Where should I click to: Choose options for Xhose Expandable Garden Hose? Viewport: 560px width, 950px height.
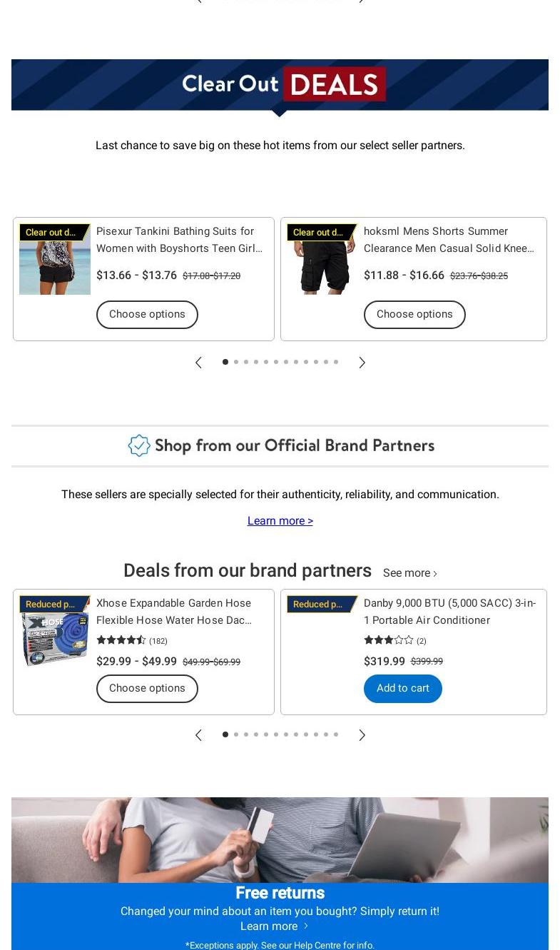(147, 689)
